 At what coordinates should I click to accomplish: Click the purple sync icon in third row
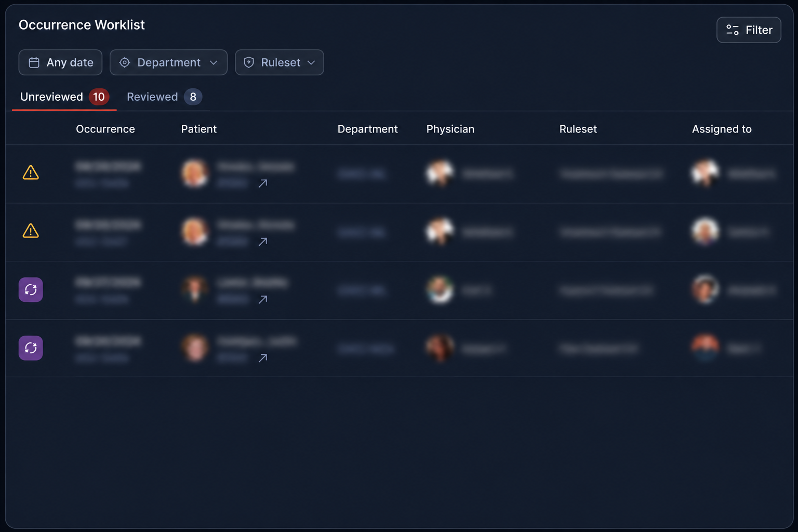(31, 290)
